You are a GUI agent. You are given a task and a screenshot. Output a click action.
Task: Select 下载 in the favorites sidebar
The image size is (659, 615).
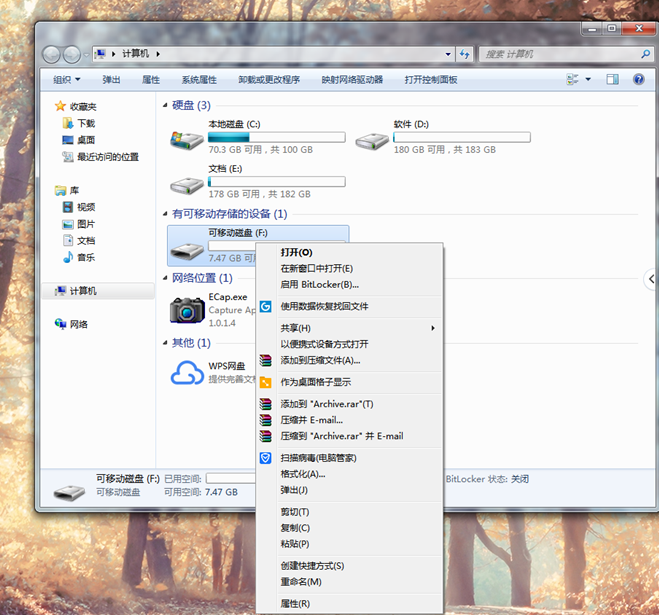86,123
